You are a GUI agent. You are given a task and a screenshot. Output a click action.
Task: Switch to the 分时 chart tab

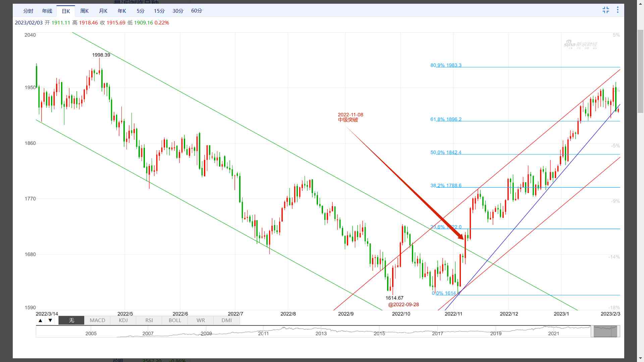click(x=28, y=11)
